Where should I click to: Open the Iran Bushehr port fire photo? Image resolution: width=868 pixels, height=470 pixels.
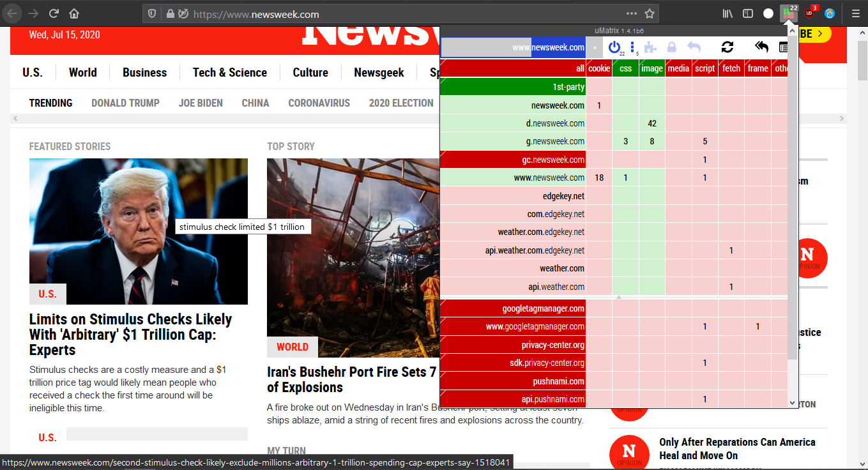pyautogui.click(x=353, y=258)
